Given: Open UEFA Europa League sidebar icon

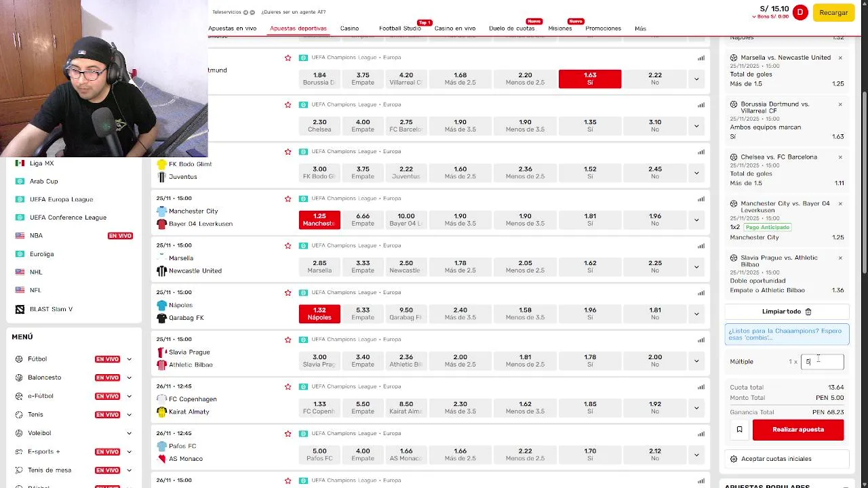Looking at the screenshot, I should pos(20,199).
